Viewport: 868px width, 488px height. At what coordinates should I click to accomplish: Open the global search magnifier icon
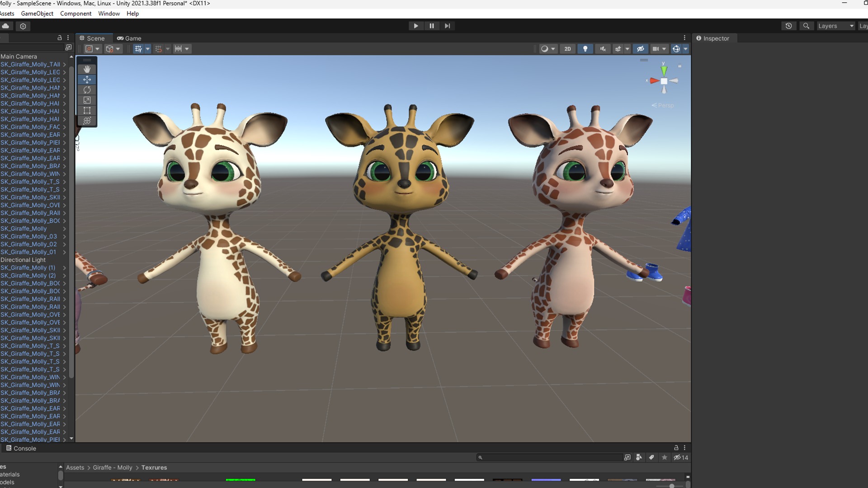pos(806,26)
